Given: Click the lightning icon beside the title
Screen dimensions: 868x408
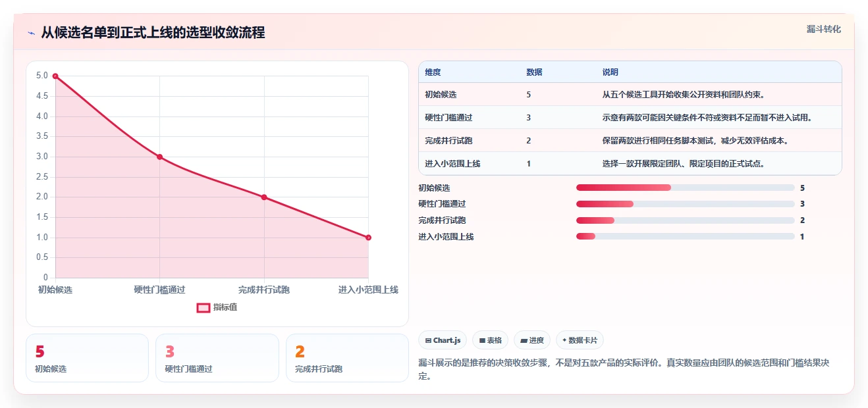Looking at the screenshot, I should pyautogui.click(x=31, y=32).
